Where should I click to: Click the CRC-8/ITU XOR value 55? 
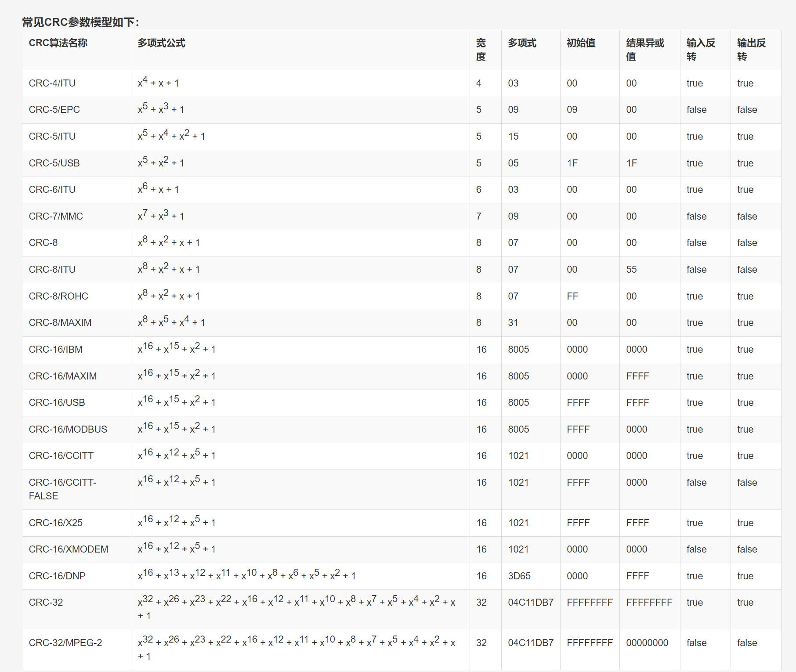[631, 270]
